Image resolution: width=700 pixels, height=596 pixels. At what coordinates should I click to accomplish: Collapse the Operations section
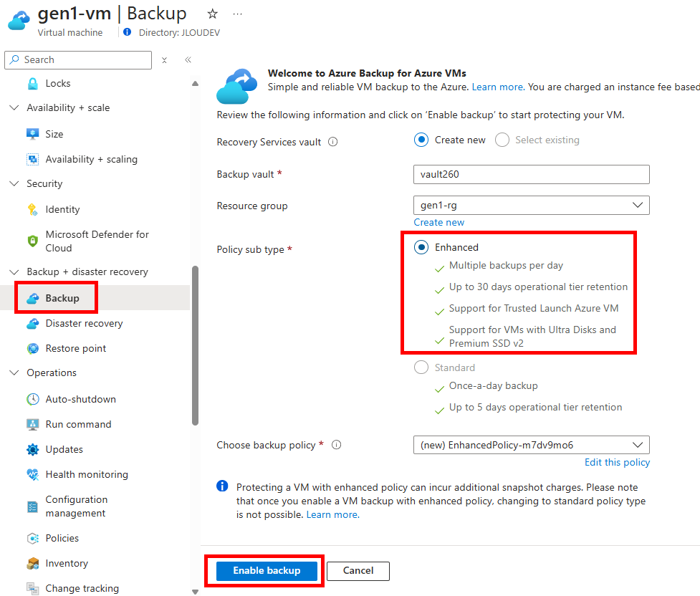[14, 372]
